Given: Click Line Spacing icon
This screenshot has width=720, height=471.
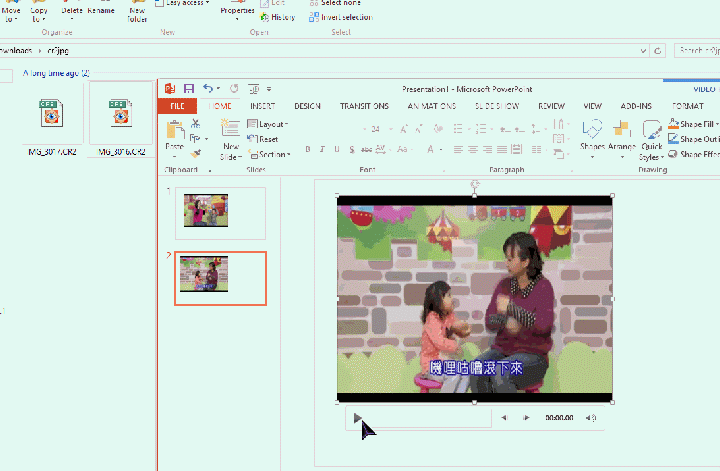Looking at the screenshot, I should pyautogui.click(x=536, y=129).
